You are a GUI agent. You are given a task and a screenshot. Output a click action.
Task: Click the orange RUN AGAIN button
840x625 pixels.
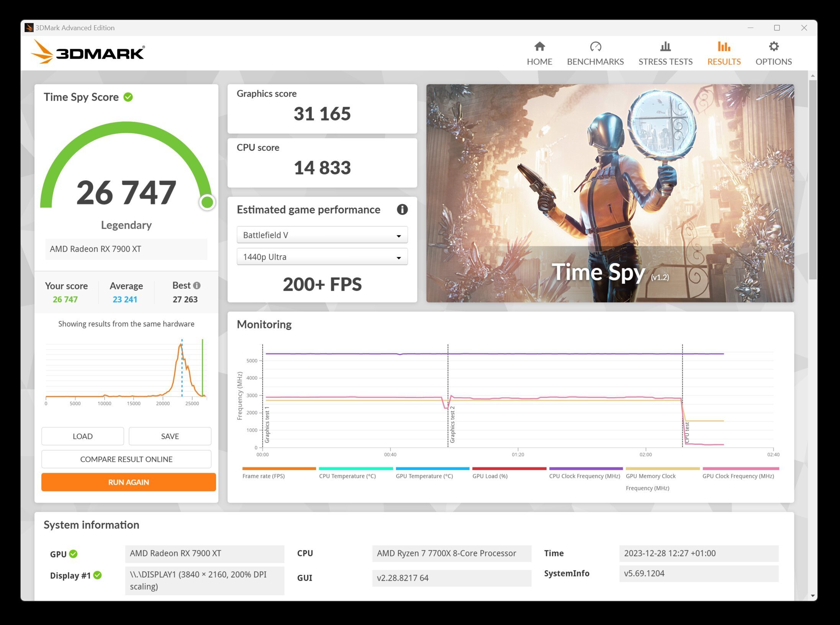129,482
